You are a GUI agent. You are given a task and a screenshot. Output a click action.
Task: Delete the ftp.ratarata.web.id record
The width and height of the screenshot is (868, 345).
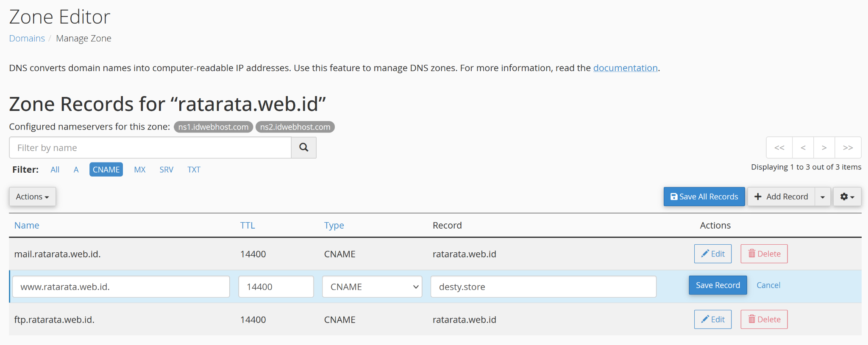tap(764, 320)
